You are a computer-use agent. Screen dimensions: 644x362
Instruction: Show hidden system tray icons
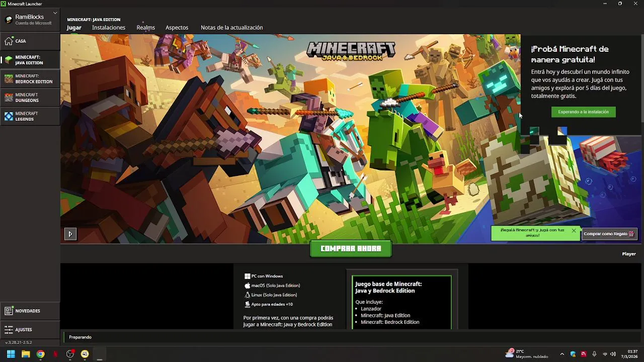[562, 354]
